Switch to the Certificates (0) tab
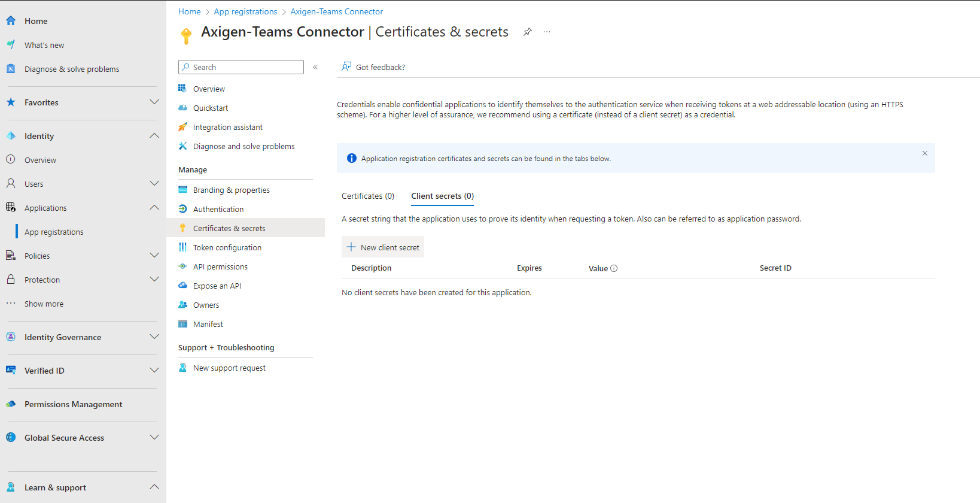This screenshot has width=980, height=503. point(368,196)
